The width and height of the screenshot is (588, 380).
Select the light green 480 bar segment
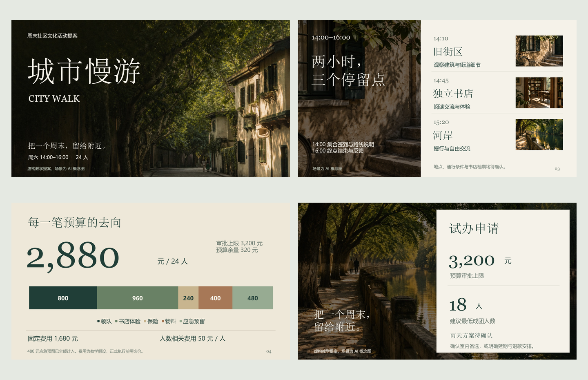click(x=253, y=298)
